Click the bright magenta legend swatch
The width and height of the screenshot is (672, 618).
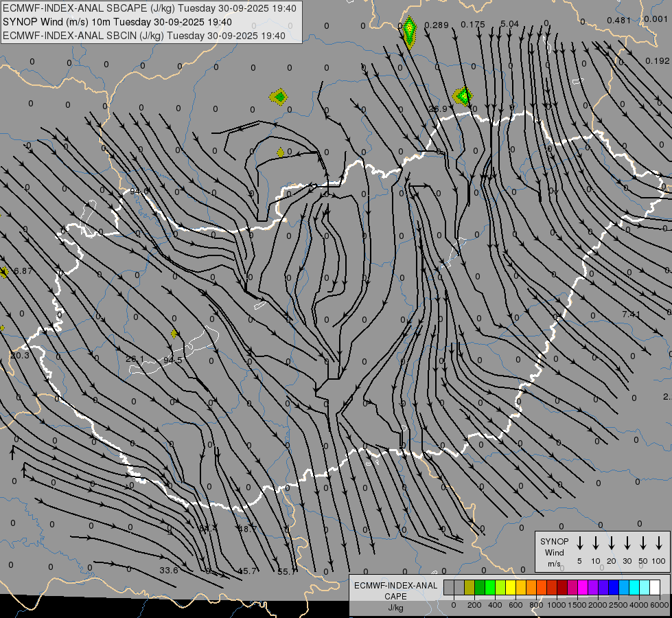click(583, 588)
